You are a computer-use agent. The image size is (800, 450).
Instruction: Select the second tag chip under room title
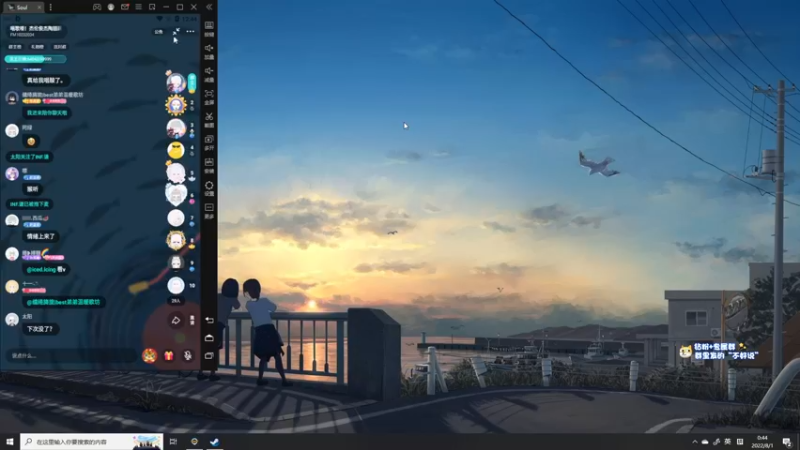point(37,47)
